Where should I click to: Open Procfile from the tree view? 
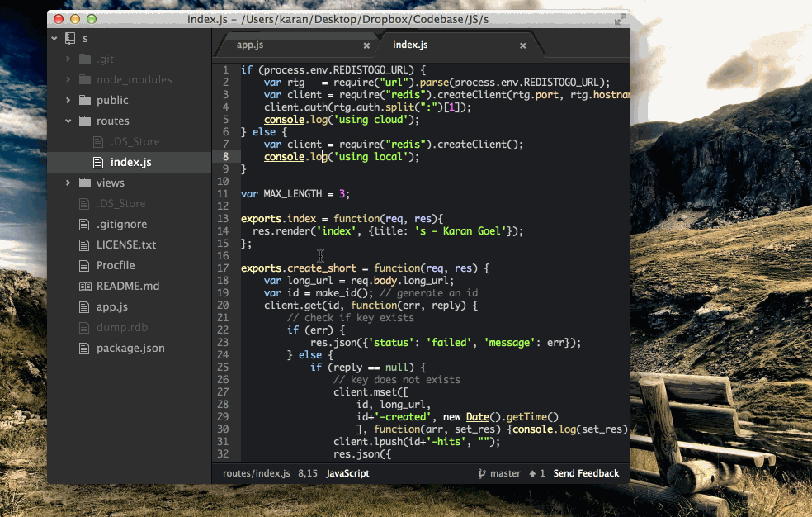pyautogui.click(x=116, y=266)
